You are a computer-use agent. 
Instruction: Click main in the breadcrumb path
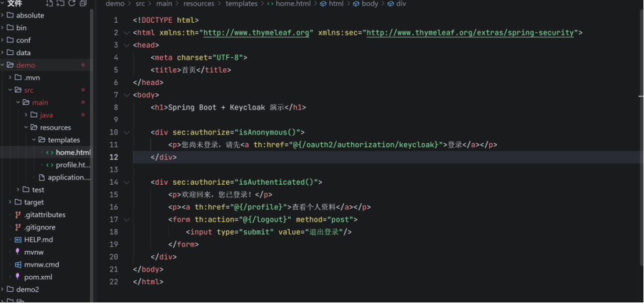coord(164,3)
